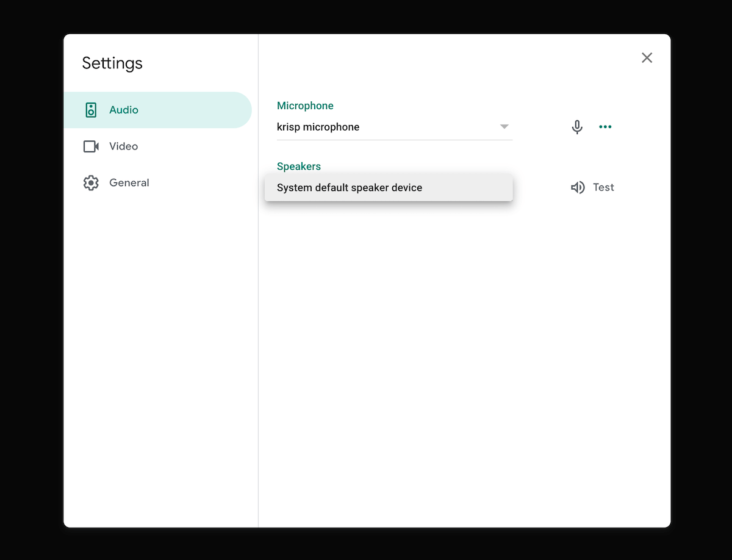Switch to the Video settings tab
Viewport: 732px width, 560px height.
(124, 146)
